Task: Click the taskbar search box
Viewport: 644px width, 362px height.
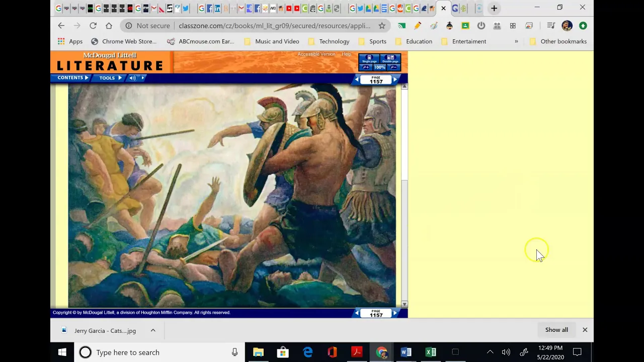Action: pos(160,352)
